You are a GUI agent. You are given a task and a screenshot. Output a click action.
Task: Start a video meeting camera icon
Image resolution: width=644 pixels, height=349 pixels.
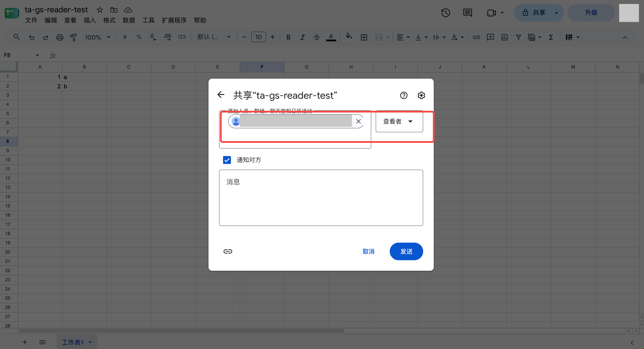[491, 13]
